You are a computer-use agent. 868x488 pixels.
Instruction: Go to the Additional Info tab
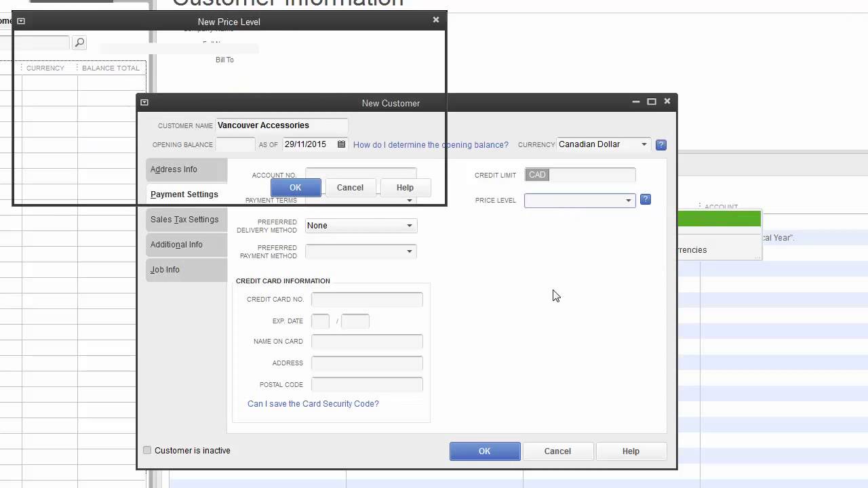(x=186, y=245)
